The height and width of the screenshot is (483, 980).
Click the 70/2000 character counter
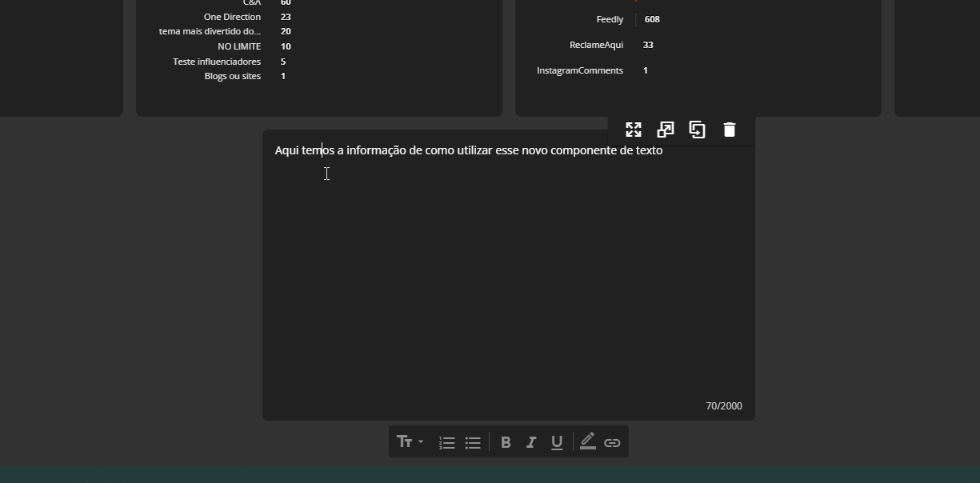coord(723,406)
